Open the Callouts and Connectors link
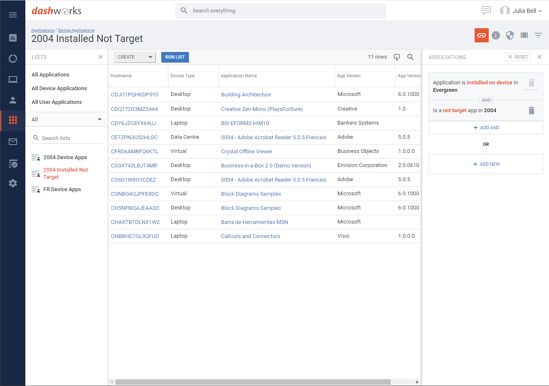This screenshot has height=386, width=549. coord(250,236)
